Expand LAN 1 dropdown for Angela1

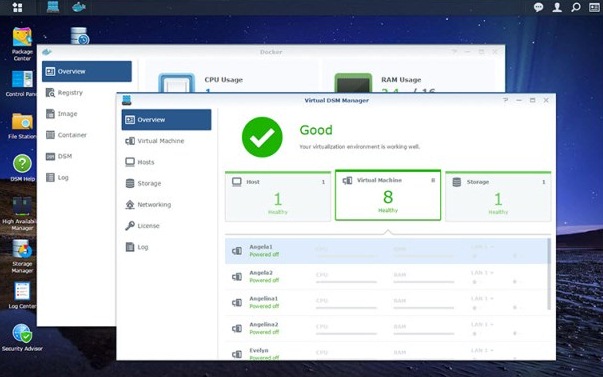(x=482, y=247)
